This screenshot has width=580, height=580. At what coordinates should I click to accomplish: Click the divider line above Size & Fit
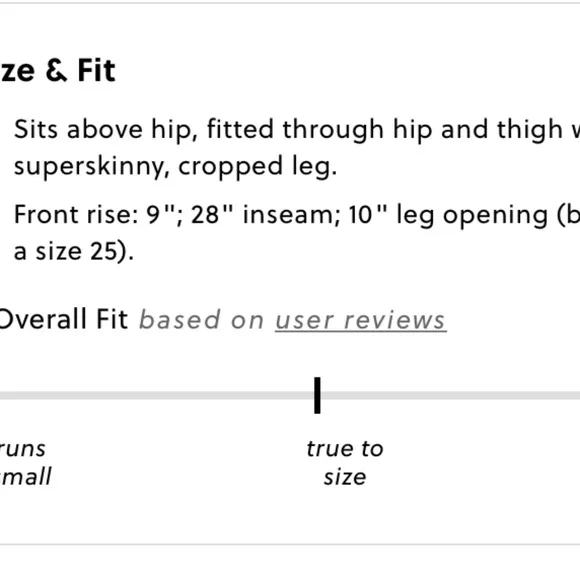click(290, 3)
